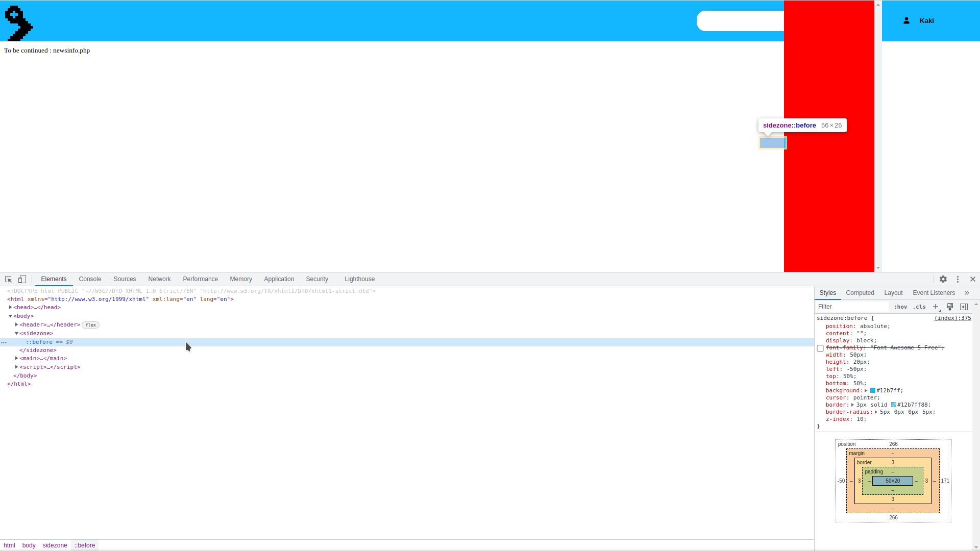
Task: Click the element picker/inspect icon
Action: [8, 279]
